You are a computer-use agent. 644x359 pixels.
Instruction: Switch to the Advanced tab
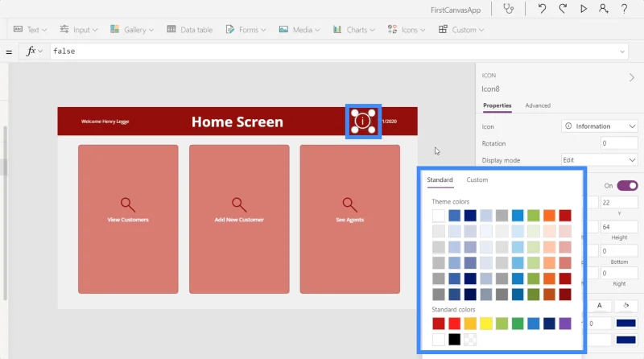(538, 105)
